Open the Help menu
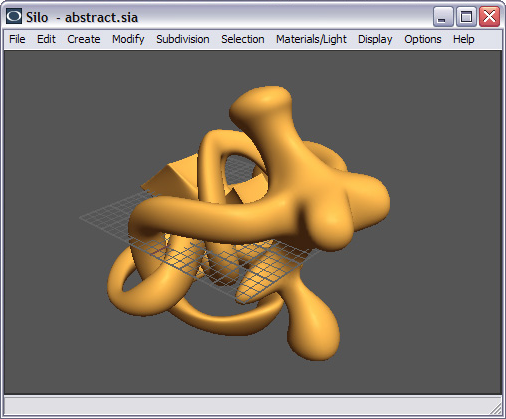Screen dimensions: 506x419 tap(463, 39)
